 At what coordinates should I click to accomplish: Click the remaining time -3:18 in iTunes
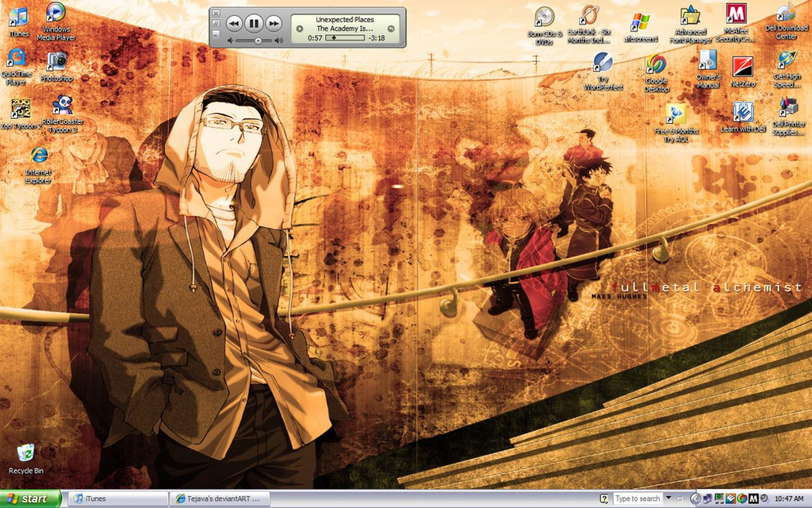tap(377, 38)
